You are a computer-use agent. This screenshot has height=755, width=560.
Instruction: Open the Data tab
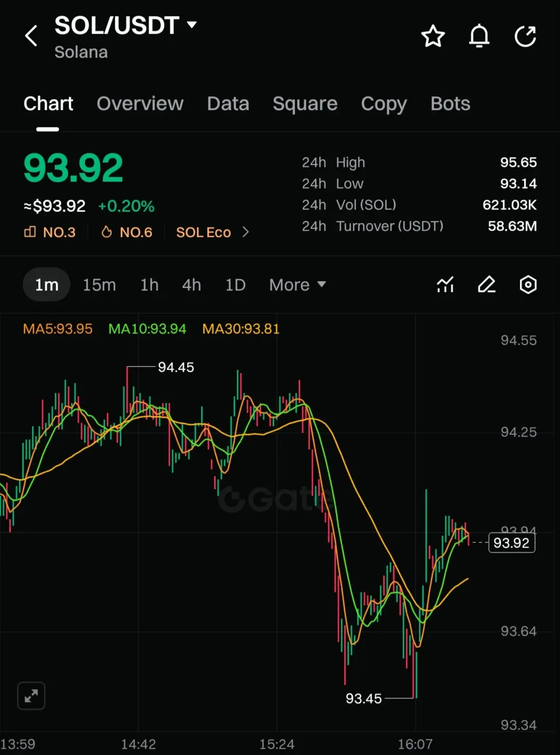click(x=228, y=104)
